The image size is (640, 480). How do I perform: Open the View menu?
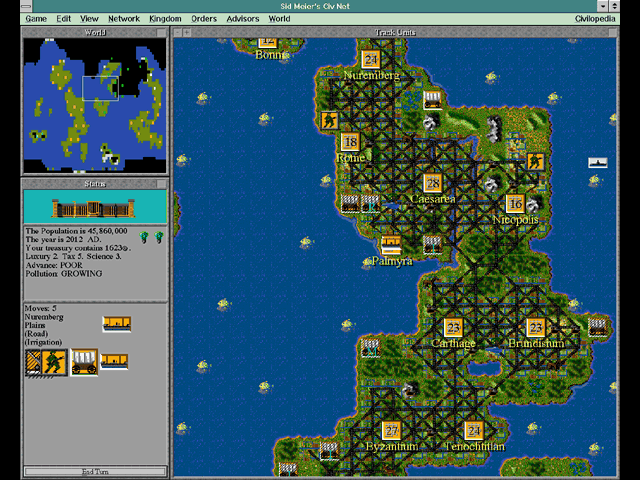coord(89,19)
